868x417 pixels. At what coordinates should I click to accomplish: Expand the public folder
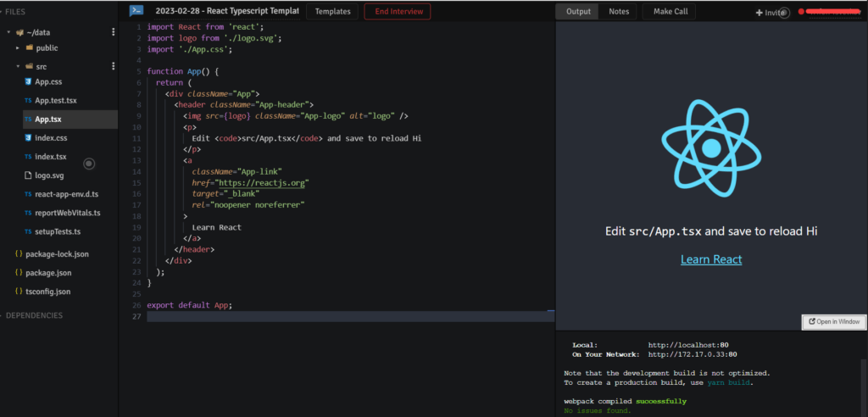pyautogui.click(x=18, y=48)
